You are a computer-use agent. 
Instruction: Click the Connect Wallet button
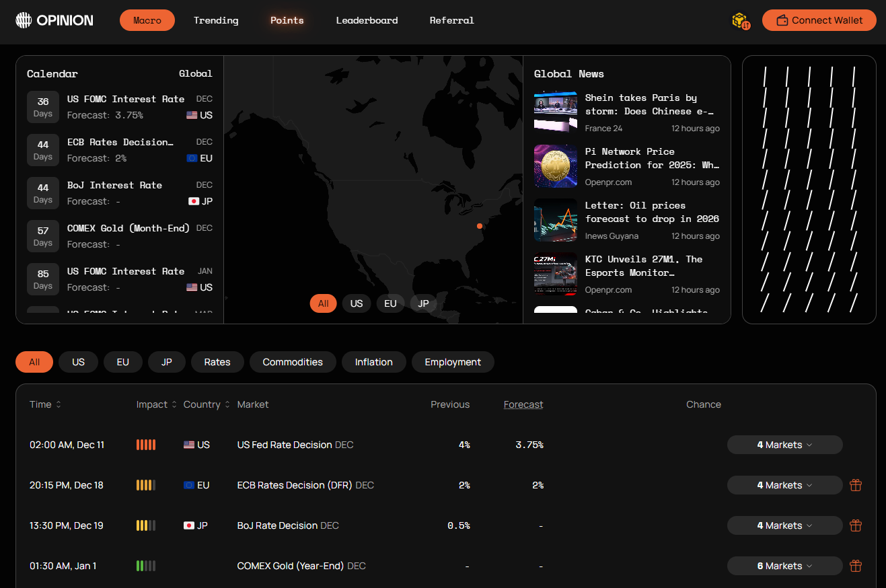click(819, 20)
